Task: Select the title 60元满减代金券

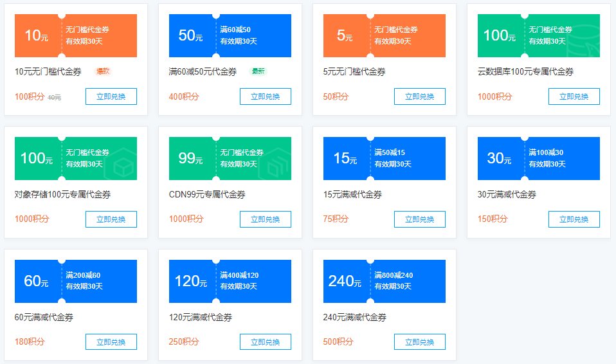Action: click(44, 317)
